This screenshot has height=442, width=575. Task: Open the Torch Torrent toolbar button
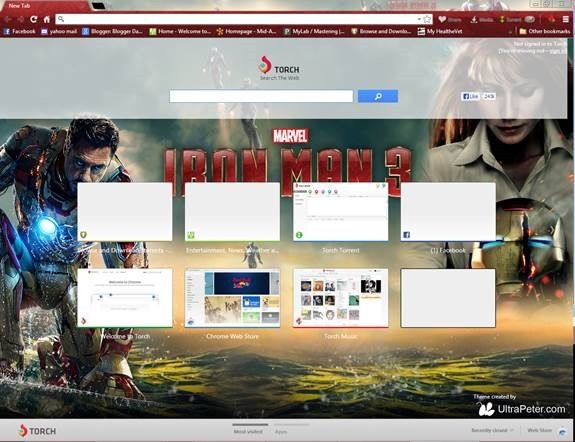tap(517, 19)
